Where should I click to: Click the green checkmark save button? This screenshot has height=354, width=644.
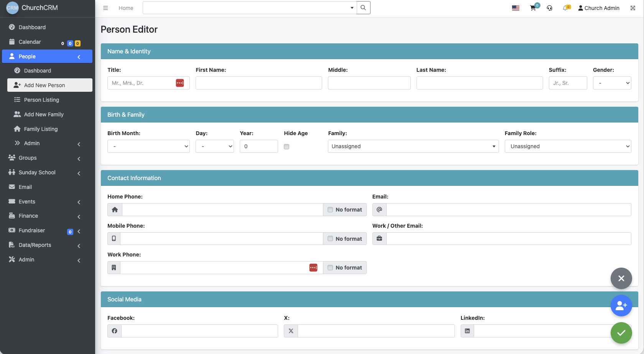pyautogui.click(x=621, y=333)
